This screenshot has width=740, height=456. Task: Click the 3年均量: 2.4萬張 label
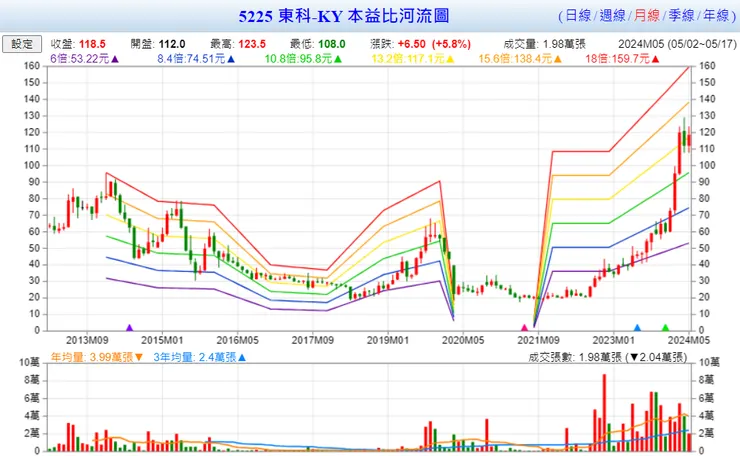pyautogui.click(x=194, y=357)
